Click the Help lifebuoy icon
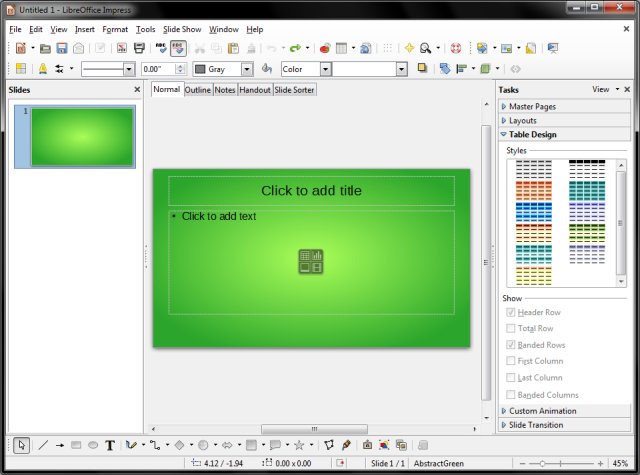640x475 pixels. coord(456,48)
